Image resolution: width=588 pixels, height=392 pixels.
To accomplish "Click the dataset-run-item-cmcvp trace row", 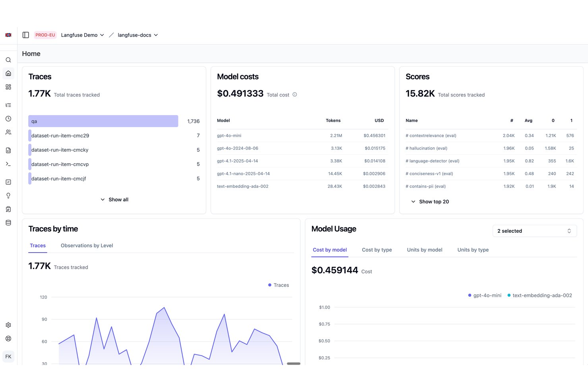I will click(x=114, y=164).
